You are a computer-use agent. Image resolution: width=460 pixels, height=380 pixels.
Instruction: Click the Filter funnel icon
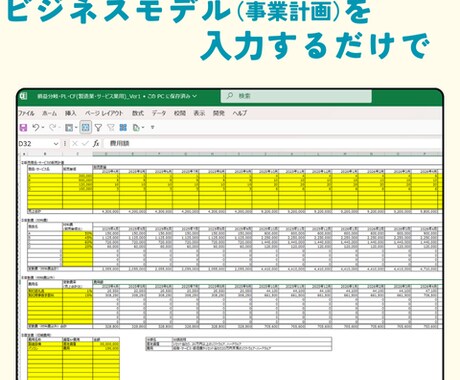pos(98,127)
